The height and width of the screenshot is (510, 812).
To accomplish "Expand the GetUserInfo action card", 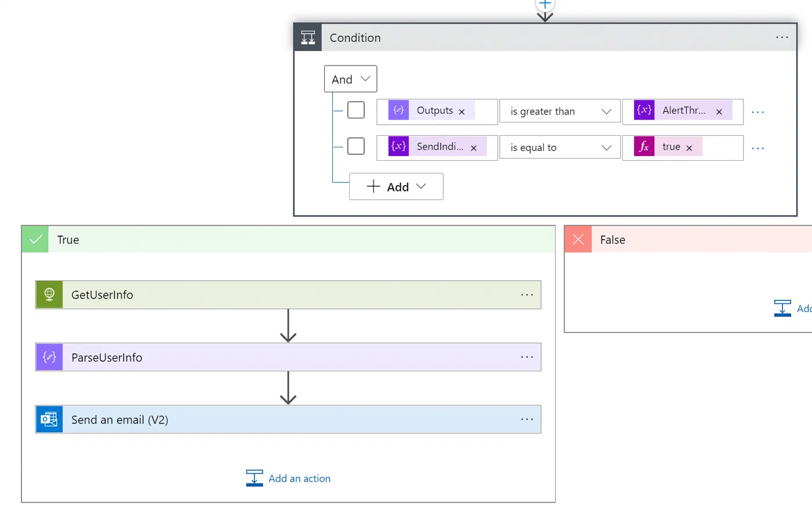I will pyautogui.click(x=288, y=295).
